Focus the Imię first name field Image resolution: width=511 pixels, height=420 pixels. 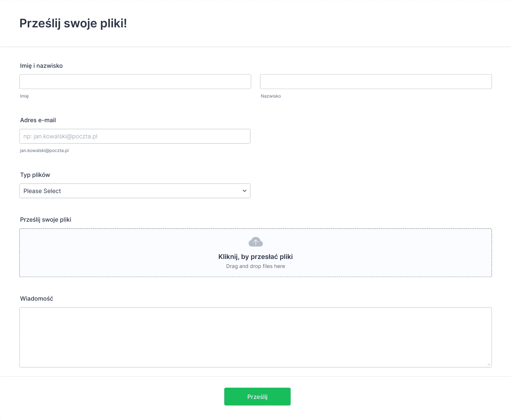(135, 82)
